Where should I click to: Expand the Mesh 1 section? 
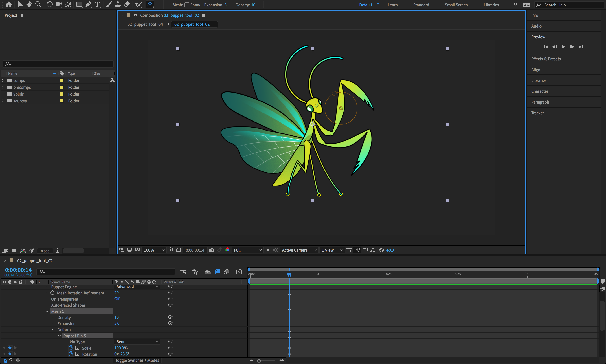point(47,311)
